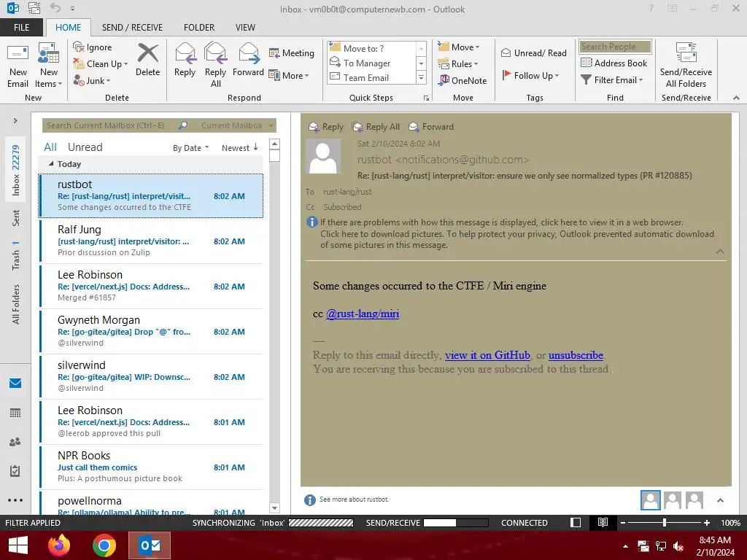Expand the Quick Steps gallery

[421, 77]
